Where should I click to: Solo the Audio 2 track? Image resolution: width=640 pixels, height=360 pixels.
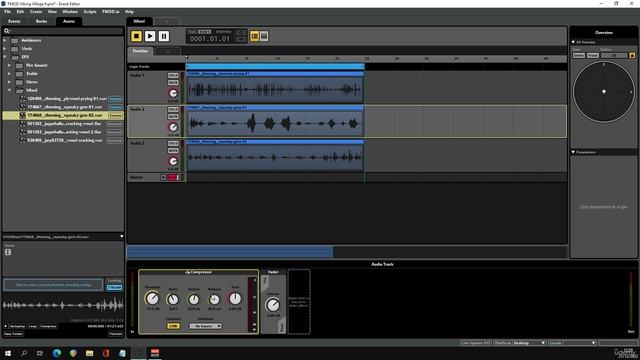pyautogui.click(x=173, y=109)
